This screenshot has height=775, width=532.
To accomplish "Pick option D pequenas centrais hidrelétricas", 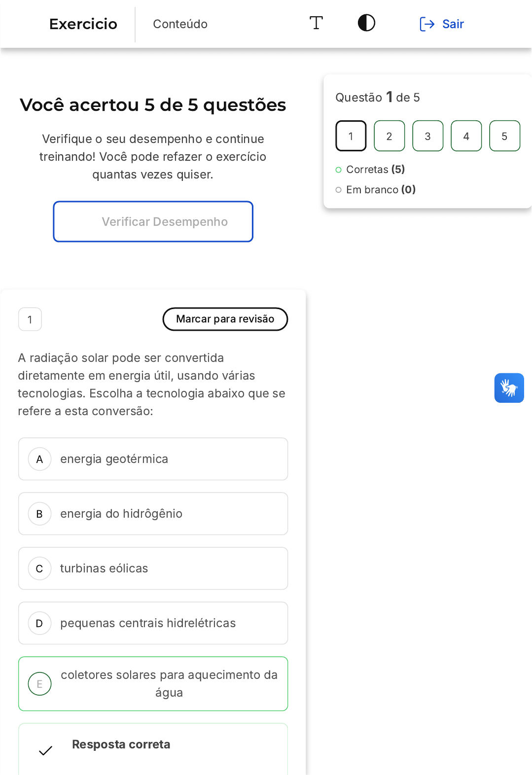I will [153, 623].
